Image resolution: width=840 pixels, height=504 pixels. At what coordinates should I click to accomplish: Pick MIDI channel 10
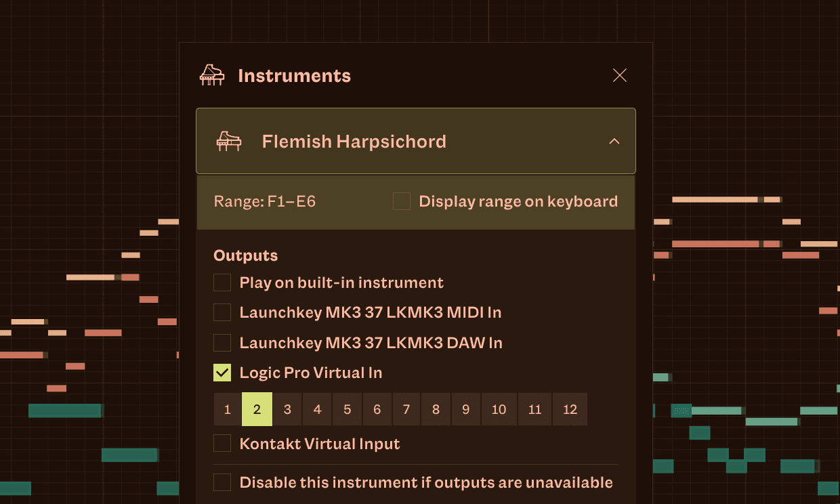[x=499, y=409]
